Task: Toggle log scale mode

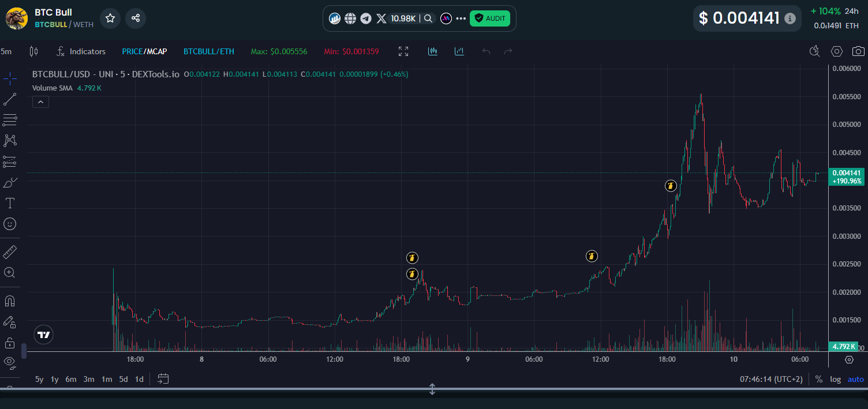Action: pyautogui.click(x=835, y=379)
